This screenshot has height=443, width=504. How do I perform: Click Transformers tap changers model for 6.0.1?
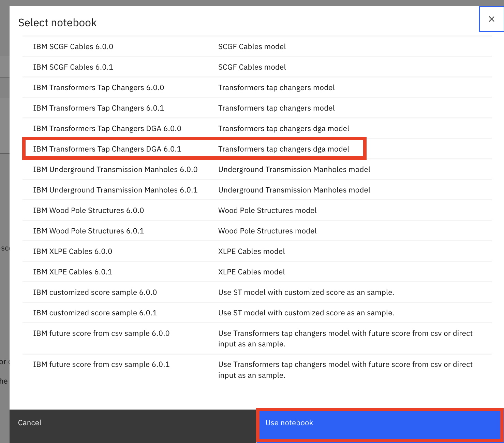pos(277,108)
